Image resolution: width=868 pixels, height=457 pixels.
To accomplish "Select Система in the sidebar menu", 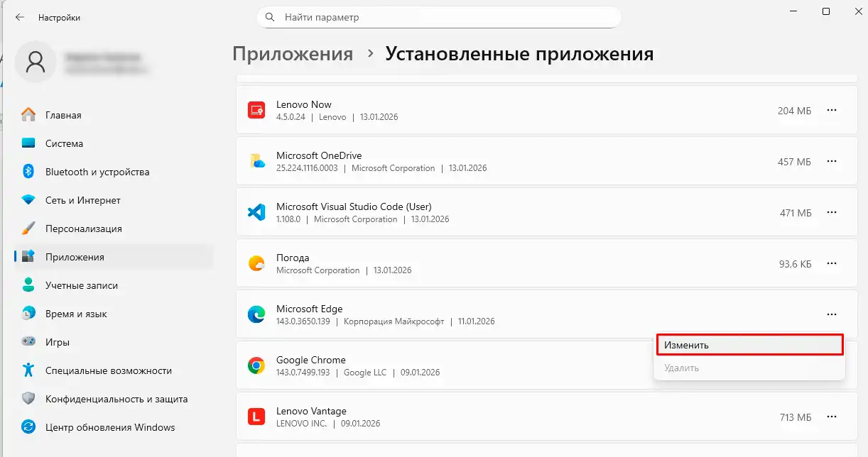I will click(60, 143).
